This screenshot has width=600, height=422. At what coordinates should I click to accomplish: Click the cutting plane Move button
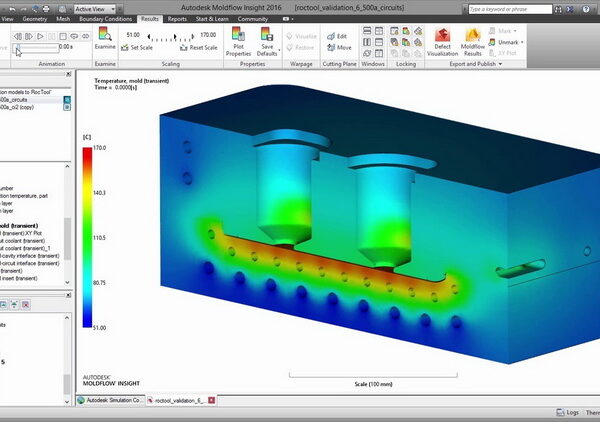[339, 47]
